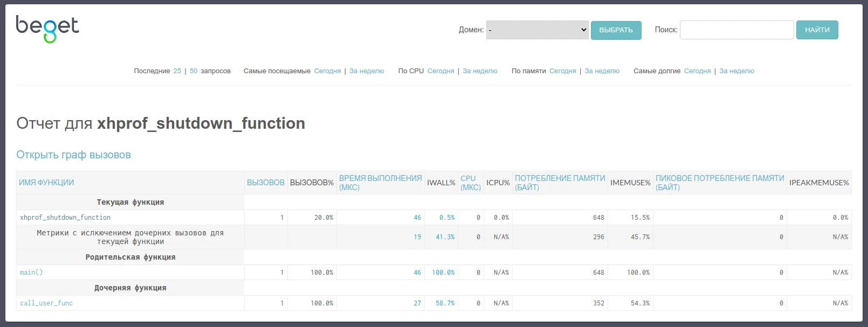868x327 pixels.
Task: Sort by ВРЕМЯ ВЫПОЛНЕНИЯ (МКС) column
Action: (x=380, y=183)
